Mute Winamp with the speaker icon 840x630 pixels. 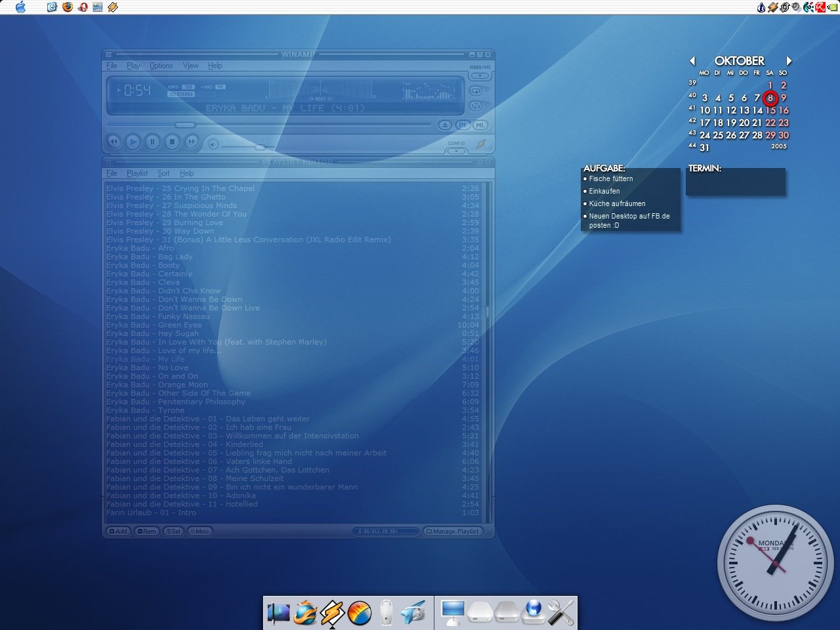click(x=213, y=144)
